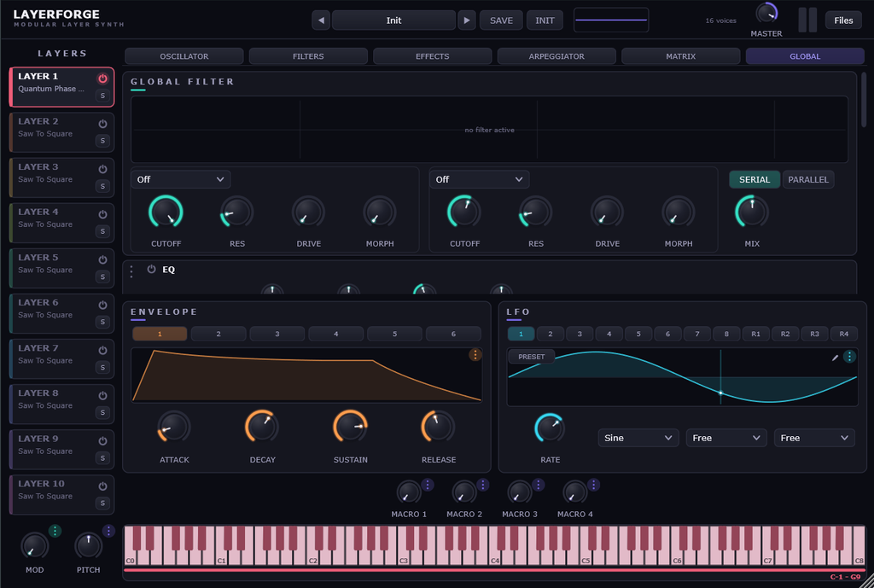Click the LFO pencil edit icon

click(835, 358)
